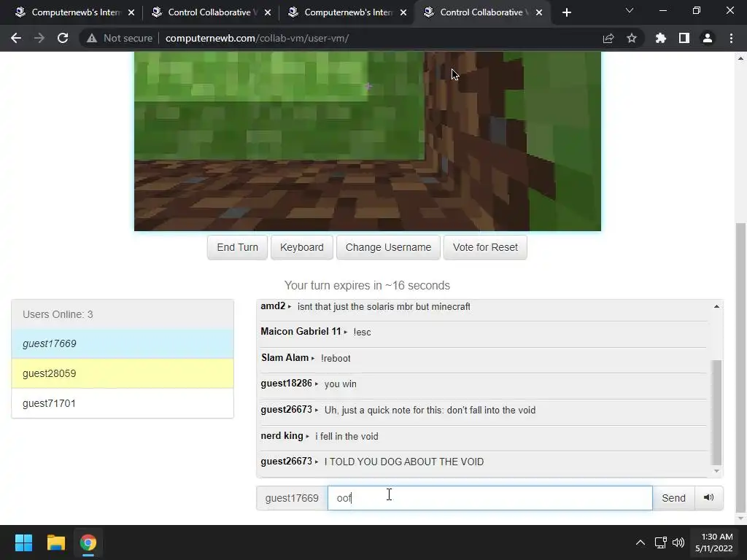Viewport: 747px width, 560px height.
Task: Click guest18286's you win message
Action: tap(340, 384)
